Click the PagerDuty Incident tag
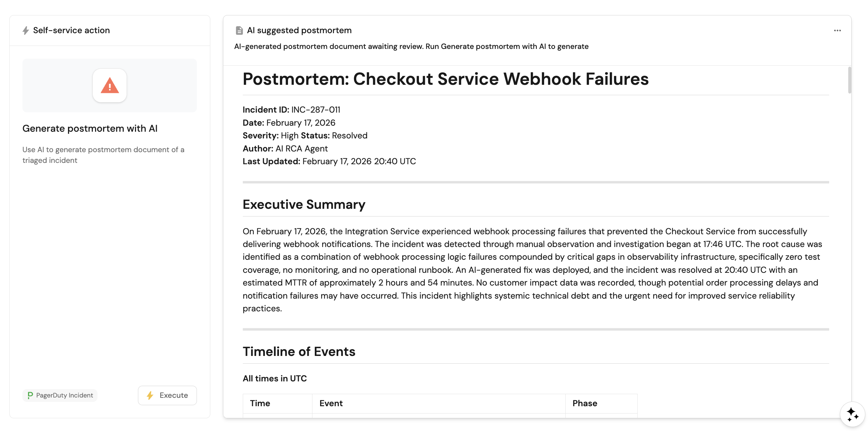 pyautogui.click(x=60, y=395)
